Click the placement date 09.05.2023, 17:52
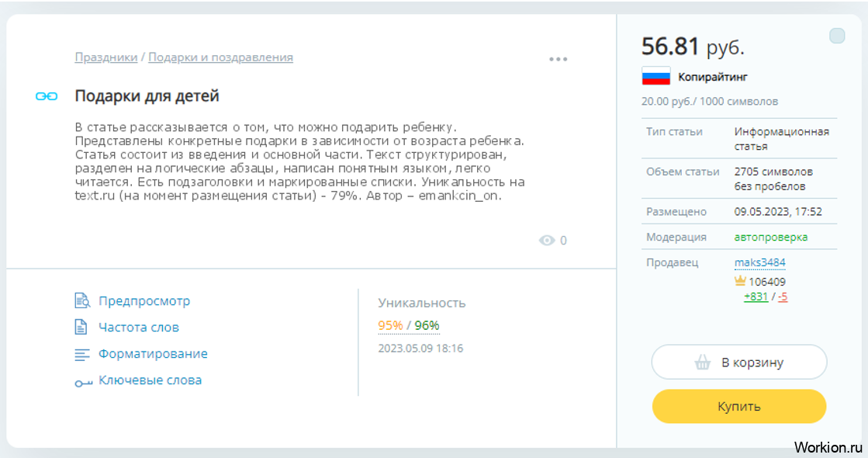Viewport: 868px width, 458px height. (778, 212)
